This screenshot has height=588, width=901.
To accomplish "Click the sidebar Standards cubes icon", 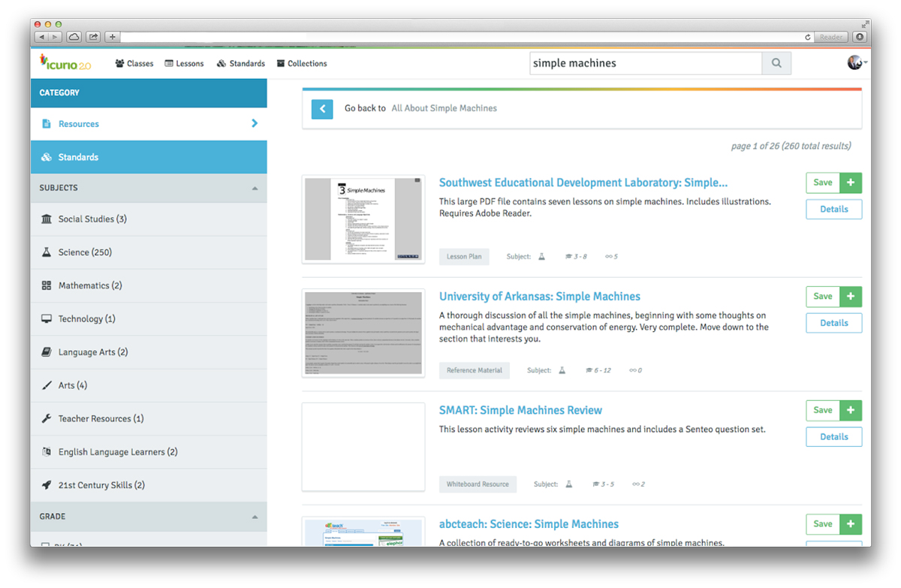I will tap(47, 157).
